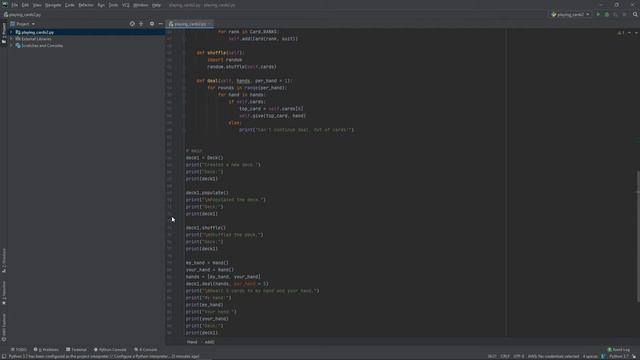
Task: Click the Hand breadcrumb below editor
Action: [192, 342]
